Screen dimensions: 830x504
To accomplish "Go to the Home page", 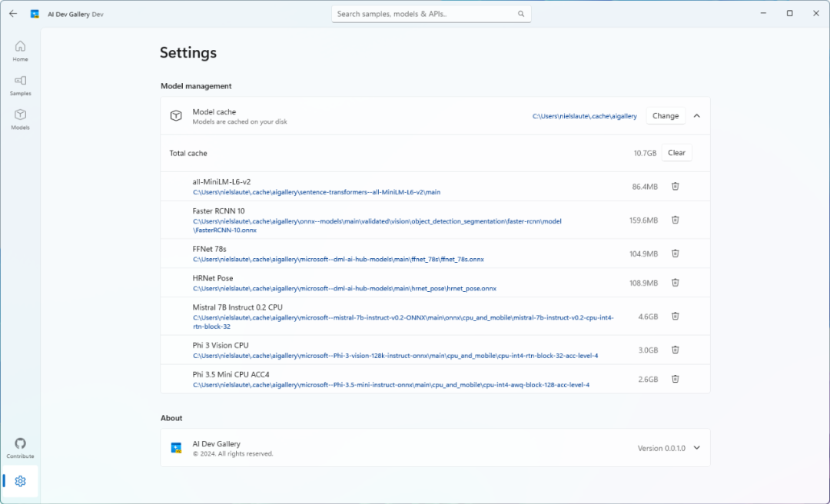I will tap(20, 51).
